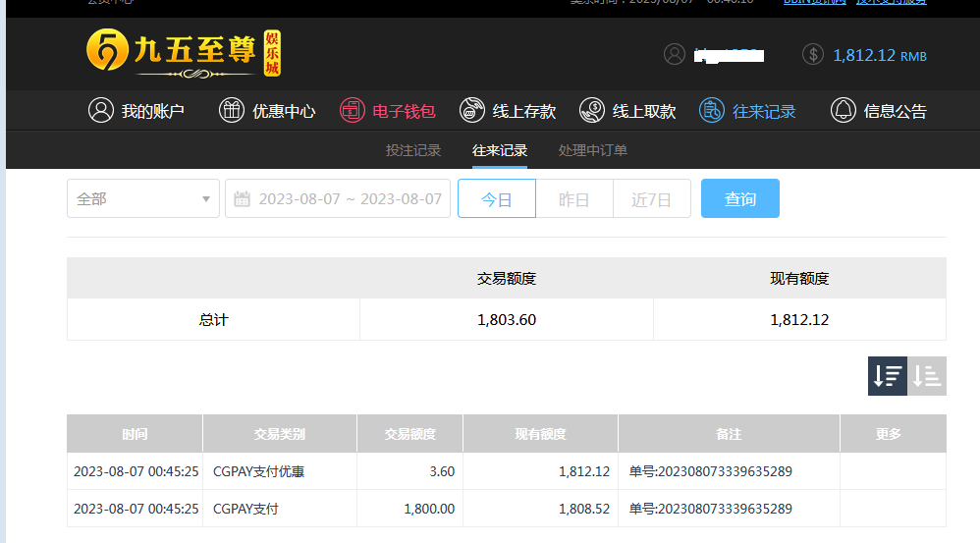Select 昨日 date filter
This screenshot has height=543, width=980.
point(574,198)
